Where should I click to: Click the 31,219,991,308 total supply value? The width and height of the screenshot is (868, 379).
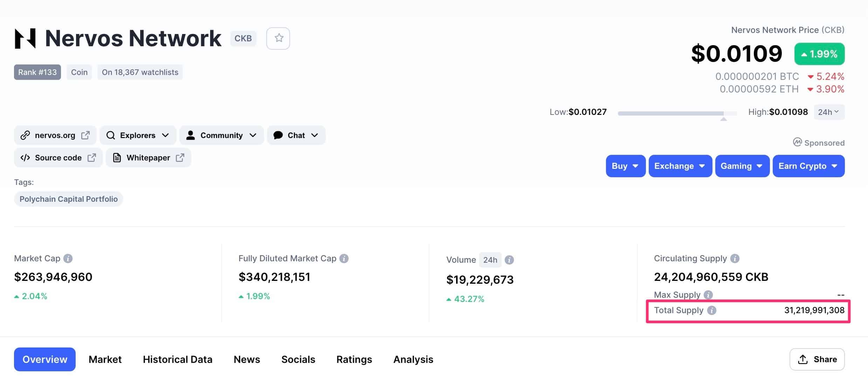coord(814,310)
